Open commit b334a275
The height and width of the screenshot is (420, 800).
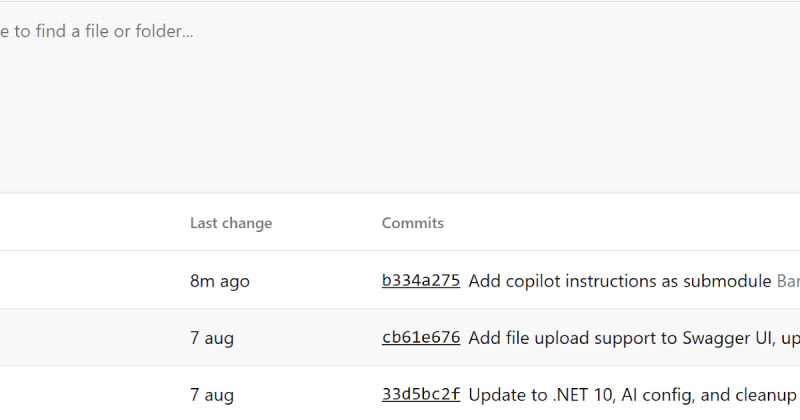[x=421, y=280]
